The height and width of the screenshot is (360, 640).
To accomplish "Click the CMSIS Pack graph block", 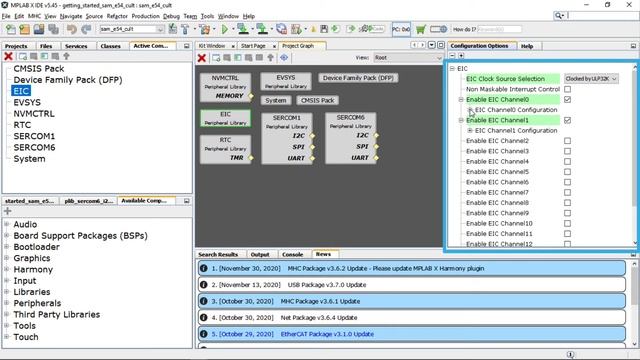I will (x=317, y=100).
